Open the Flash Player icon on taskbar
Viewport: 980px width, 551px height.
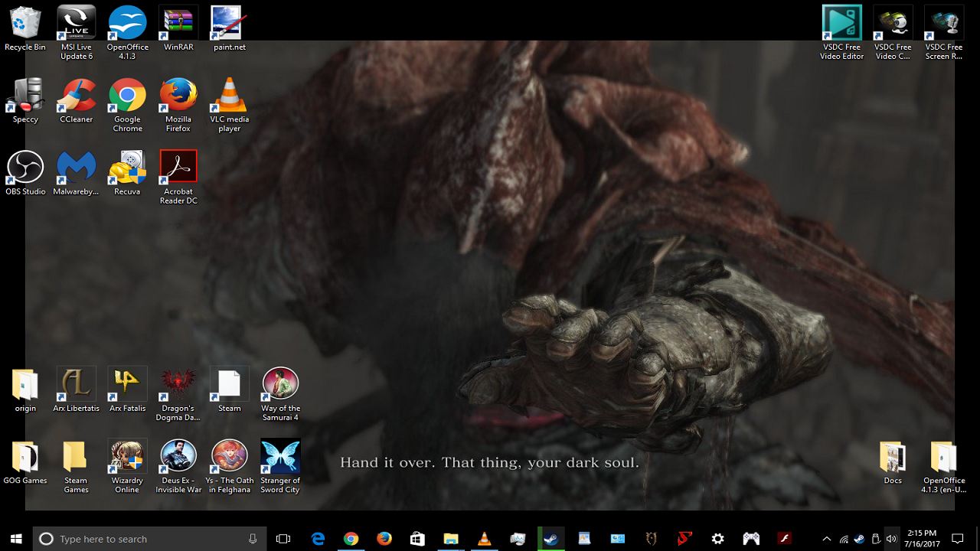point(784,539)
